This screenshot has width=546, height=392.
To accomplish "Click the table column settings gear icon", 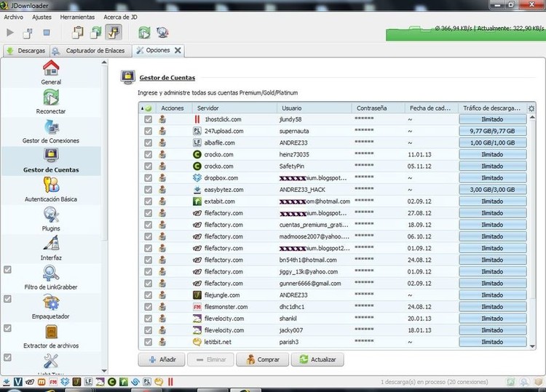I will click(531, 108).
